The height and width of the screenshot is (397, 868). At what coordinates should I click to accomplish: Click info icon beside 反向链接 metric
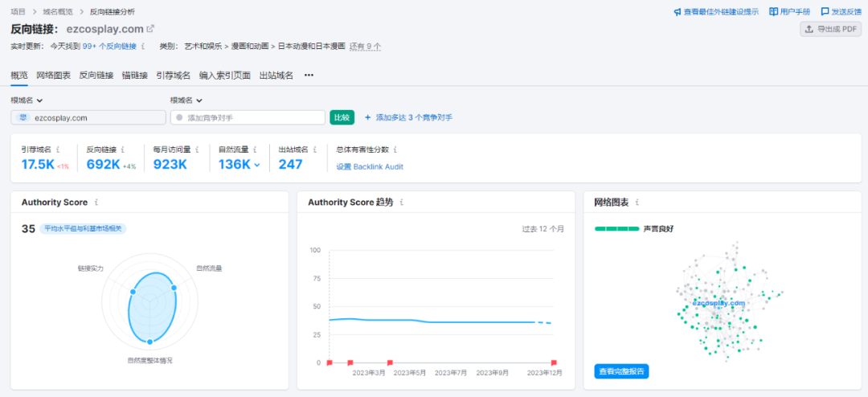click(123, 149)
